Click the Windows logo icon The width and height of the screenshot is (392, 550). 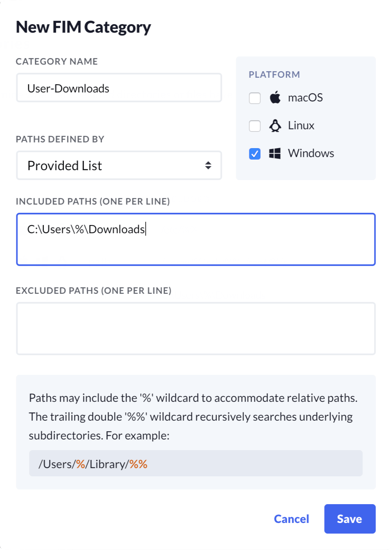coord(275,153)
